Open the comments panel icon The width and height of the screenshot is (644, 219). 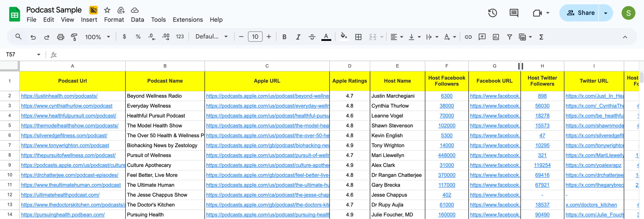[514, 13]
